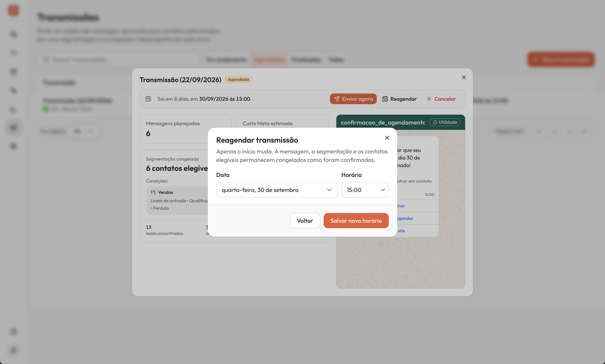Image resolution: width=605 pixels, height=364 pixels.
Task: Click the Agendada status badge
Action: pos(238,79)
